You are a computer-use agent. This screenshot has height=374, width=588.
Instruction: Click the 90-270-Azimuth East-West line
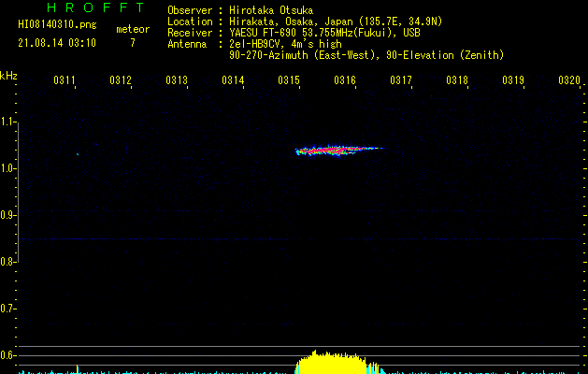click(366, 55)
